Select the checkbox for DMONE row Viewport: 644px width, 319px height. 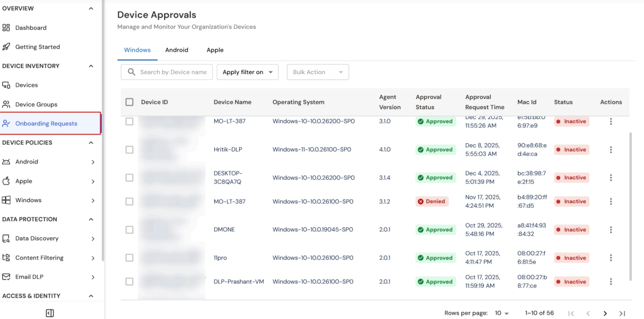[129, 229]
